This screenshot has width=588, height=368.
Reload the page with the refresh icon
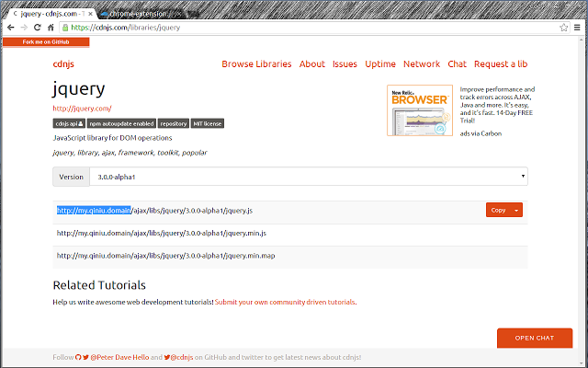(x=37, y=28)
